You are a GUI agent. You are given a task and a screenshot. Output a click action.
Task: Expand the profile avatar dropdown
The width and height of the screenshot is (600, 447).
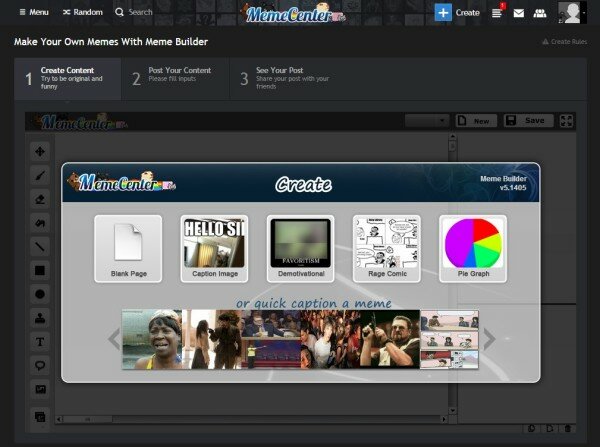coord(571,13)
